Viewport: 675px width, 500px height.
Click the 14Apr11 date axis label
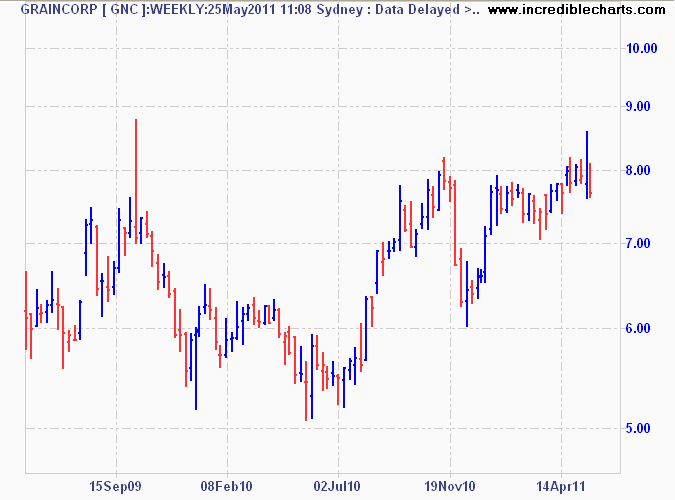561,487
